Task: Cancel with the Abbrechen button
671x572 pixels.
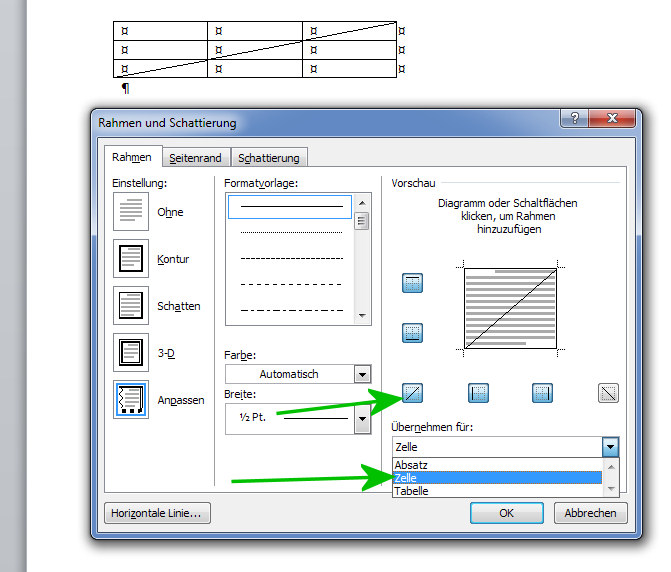Action: [x=591, y=513]
